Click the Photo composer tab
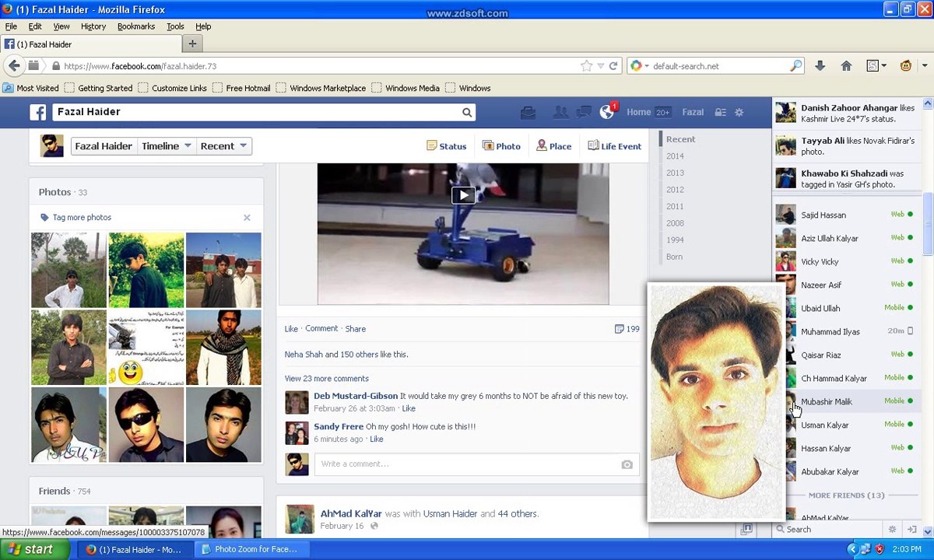 (x=501, y=146)
